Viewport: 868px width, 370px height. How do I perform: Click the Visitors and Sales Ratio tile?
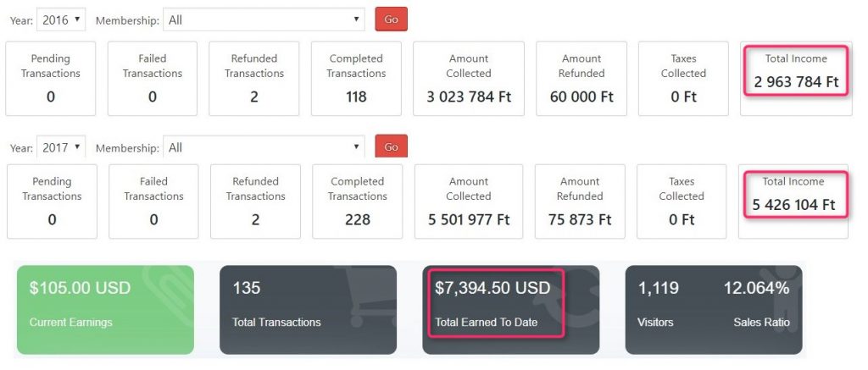pyautogui.click(x=715, y=309)
